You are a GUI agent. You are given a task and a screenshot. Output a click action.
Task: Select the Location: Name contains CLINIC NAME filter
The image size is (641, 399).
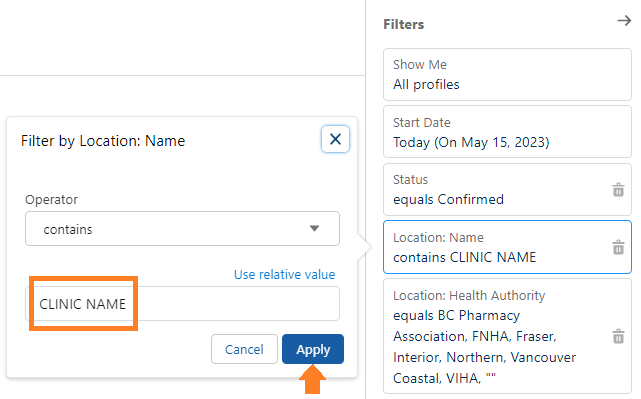click(x=507, y=247)
